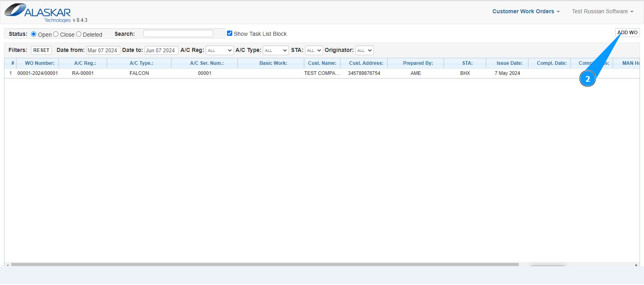Open the Date to field
The image size is (644, 285).
pyautogui.click(x=161, y=50)
